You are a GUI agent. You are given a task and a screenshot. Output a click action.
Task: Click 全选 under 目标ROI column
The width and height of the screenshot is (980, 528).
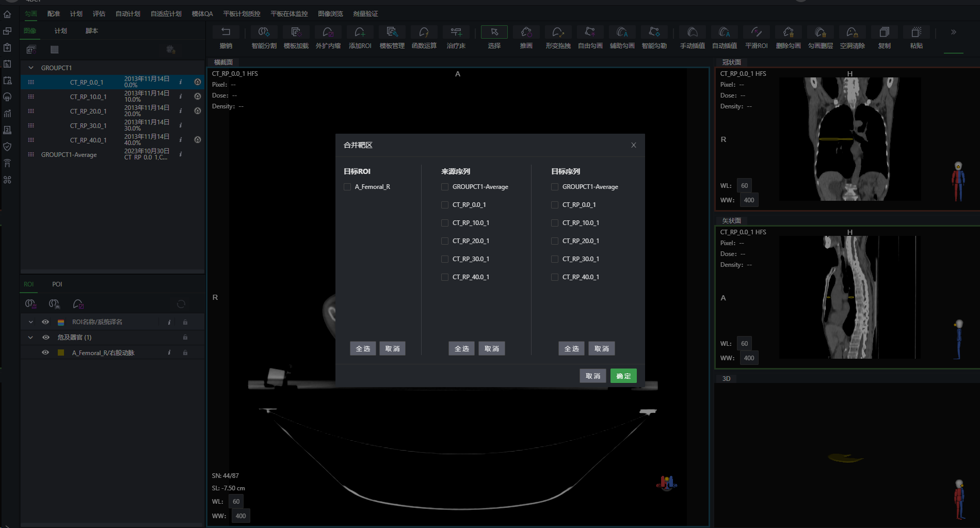tap(363, 348)
